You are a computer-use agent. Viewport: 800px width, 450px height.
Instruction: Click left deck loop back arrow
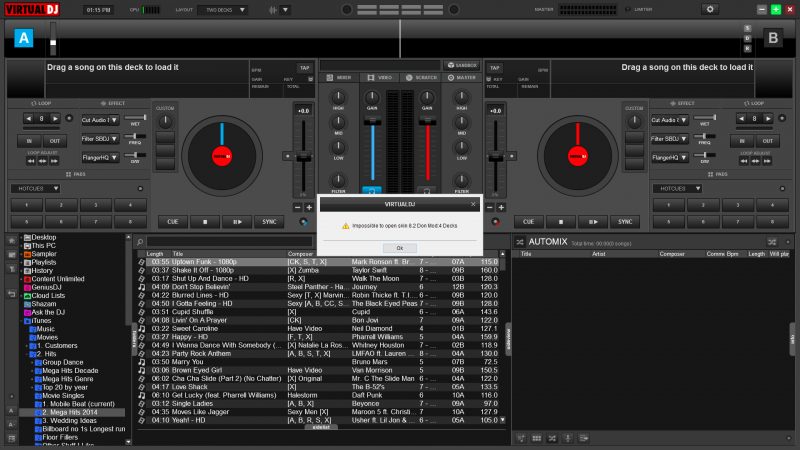29,118
